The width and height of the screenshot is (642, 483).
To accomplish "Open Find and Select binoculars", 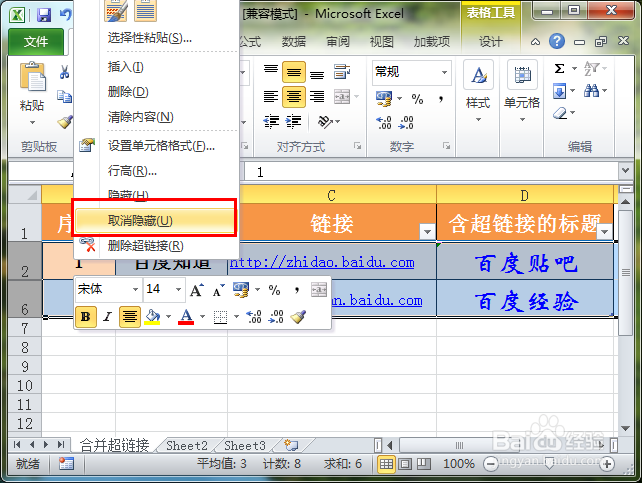I will pyautogui.click(x=591, y=90).
